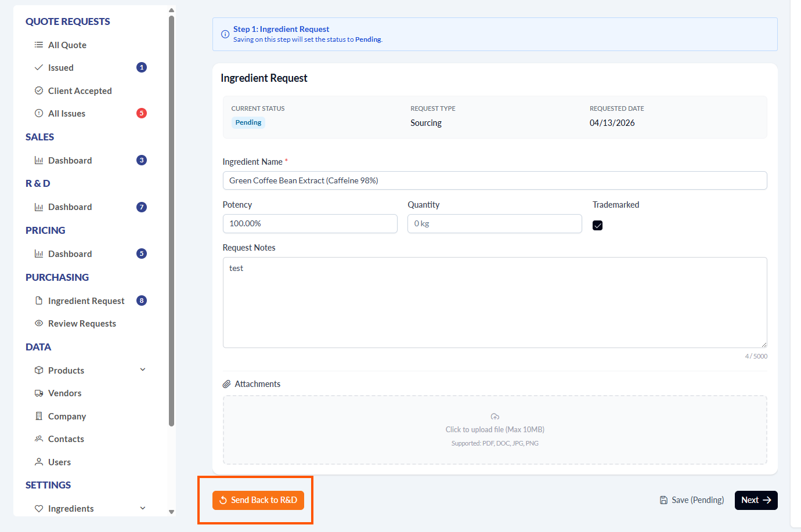Click the Sourcing request type value

426,123
